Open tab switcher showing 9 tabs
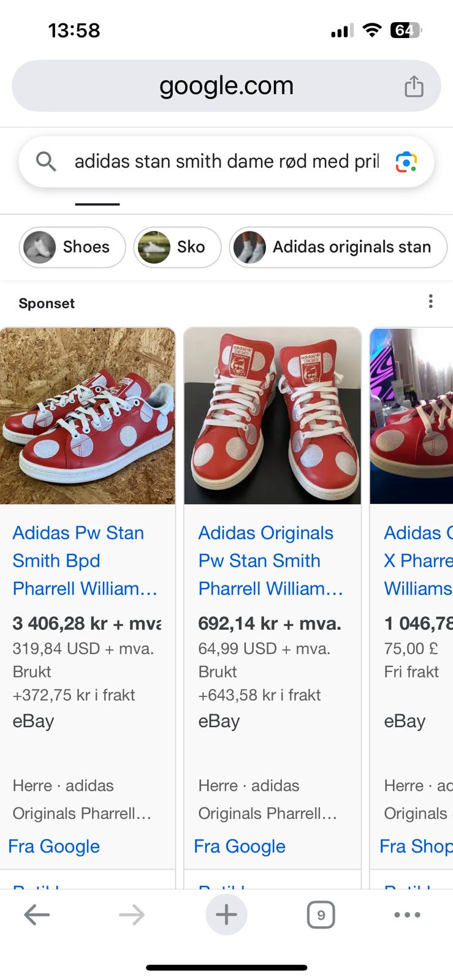 pos(321,915)
